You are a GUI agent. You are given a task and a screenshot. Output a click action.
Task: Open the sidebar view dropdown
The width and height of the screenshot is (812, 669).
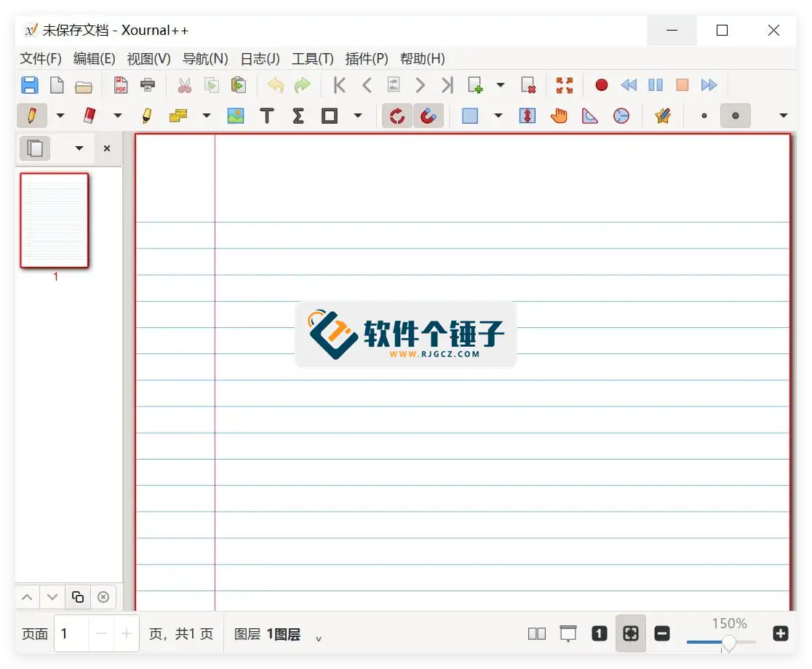coord(79,148)
